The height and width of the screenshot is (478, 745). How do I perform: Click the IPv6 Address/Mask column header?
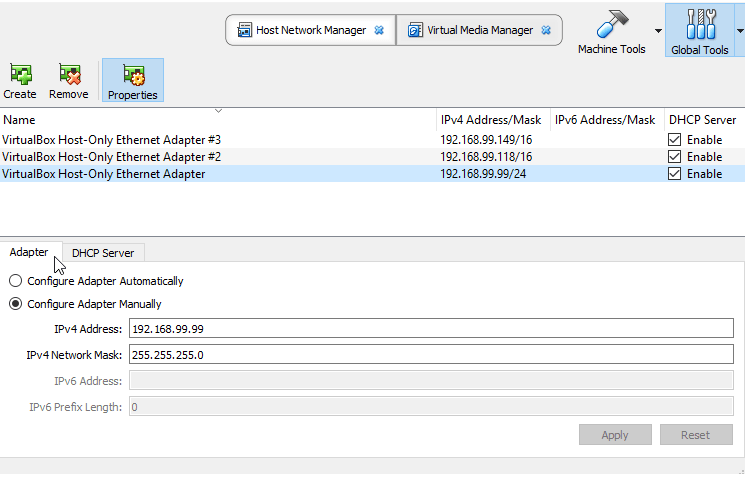coord(607,120)
